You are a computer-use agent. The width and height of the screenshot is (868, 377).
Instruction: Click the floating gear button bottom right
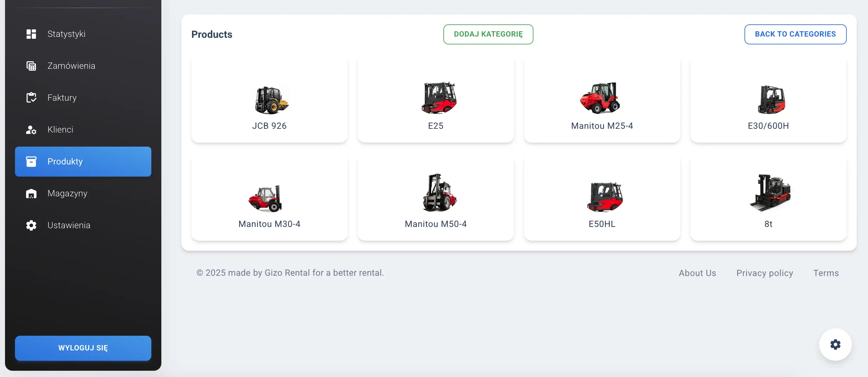pos(835,344)
